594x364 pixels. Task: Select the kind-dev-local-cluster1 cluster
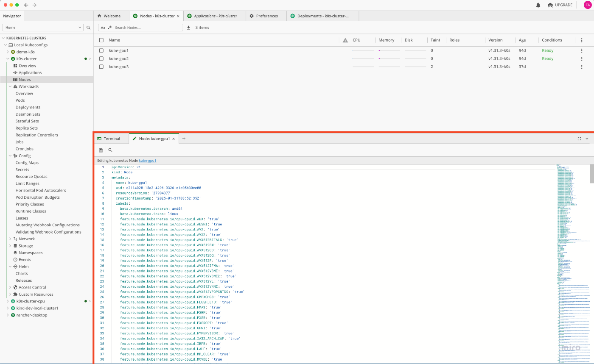(37, 308)
